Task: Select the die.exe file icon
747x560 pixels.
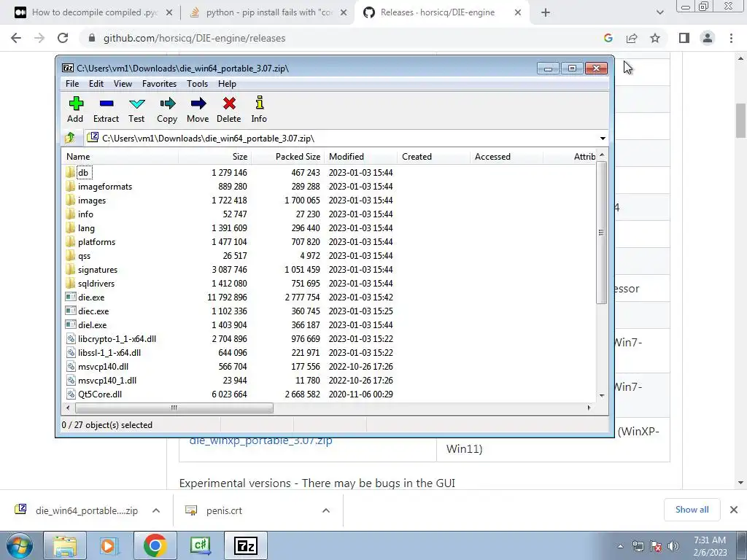Action: pyautogui.click(x=71, y=297)
